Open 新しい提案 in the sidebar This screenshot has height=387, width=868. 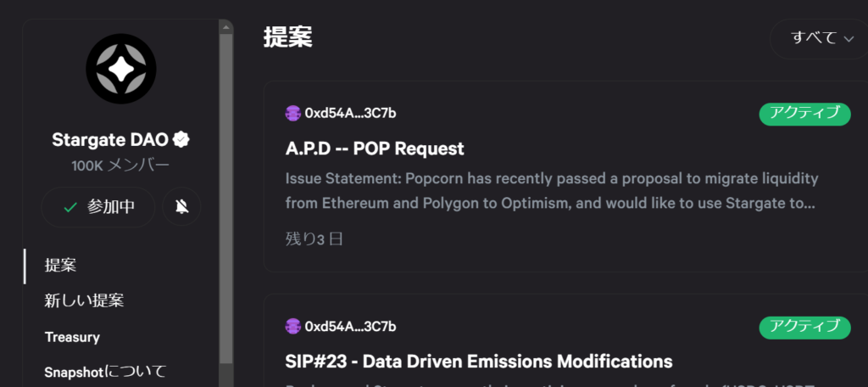[x=85, y=300]
